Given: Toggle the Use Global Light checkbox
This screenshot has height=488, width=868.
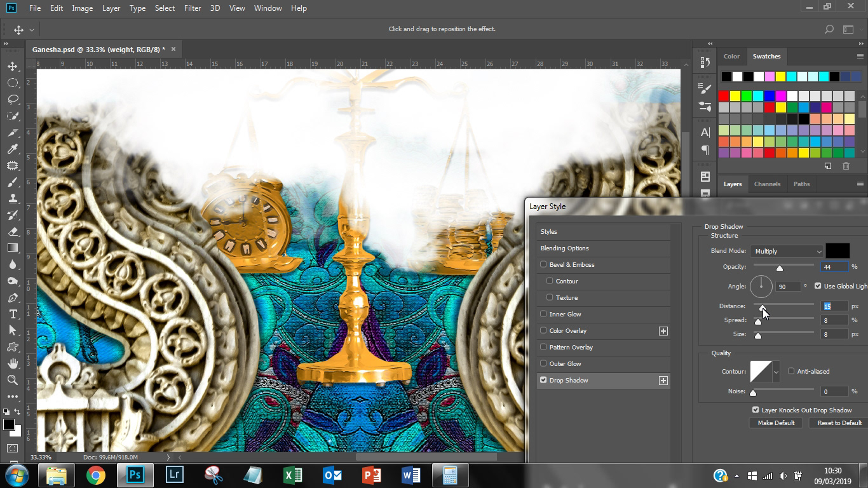Looking at the screenshot, I should click(x=818, y=286).
